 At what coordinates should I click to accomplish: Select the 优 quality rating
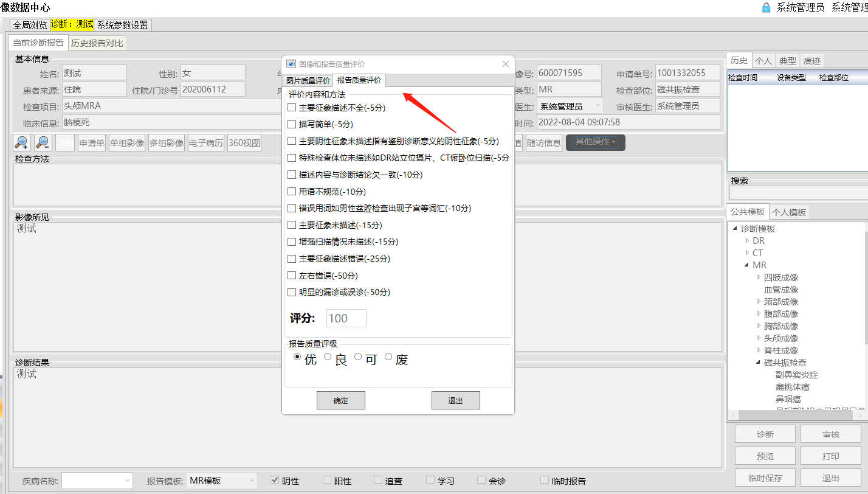297,357
